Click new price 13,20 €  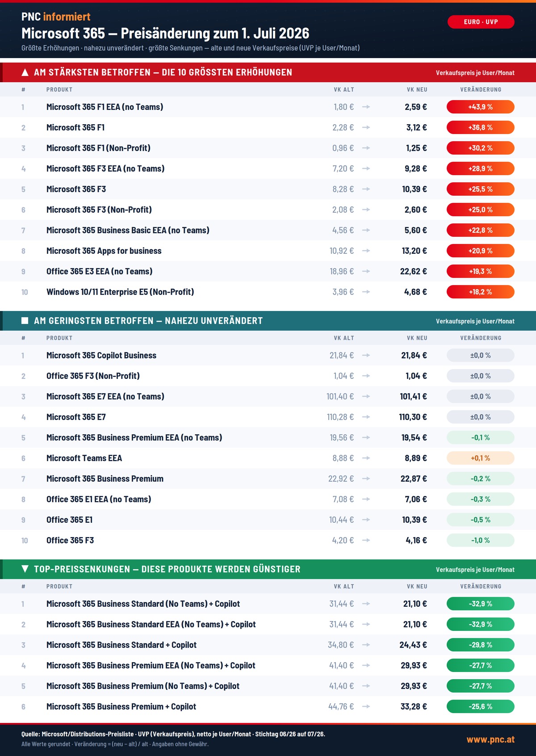(415, 251)
